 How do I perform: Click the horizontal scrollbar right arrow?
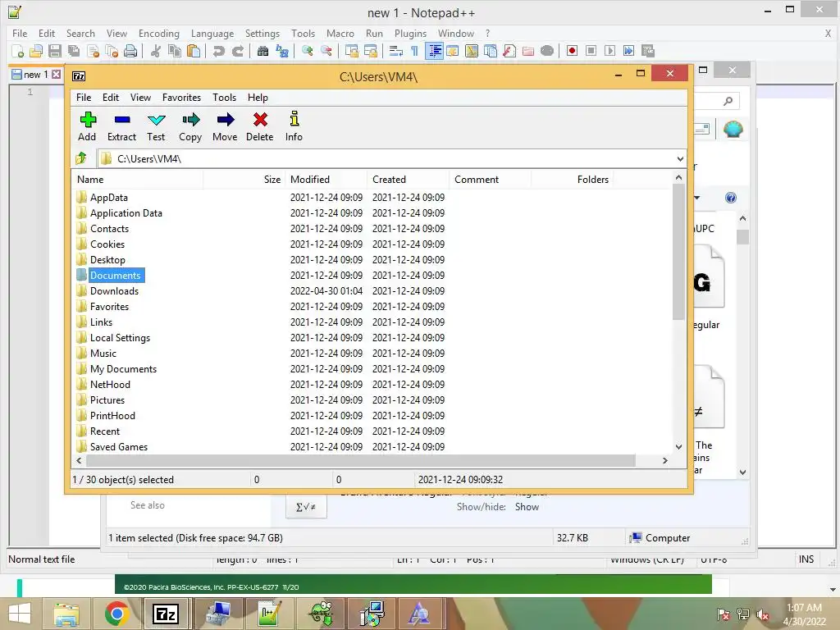664,460
